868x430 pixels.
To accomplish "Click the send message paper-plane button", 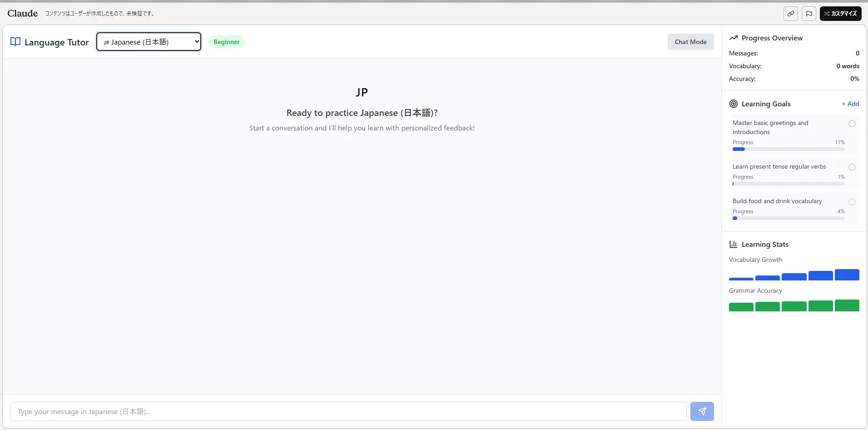I will [702, 411].
